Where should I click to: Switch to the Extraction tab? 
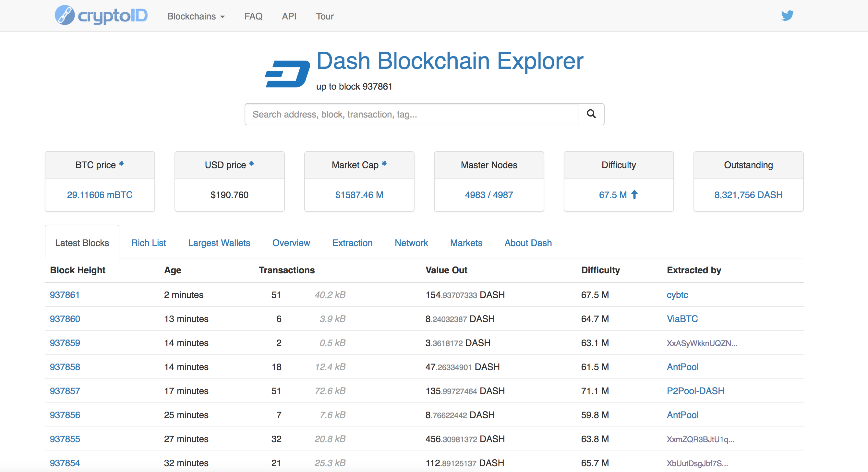point(353,243)
